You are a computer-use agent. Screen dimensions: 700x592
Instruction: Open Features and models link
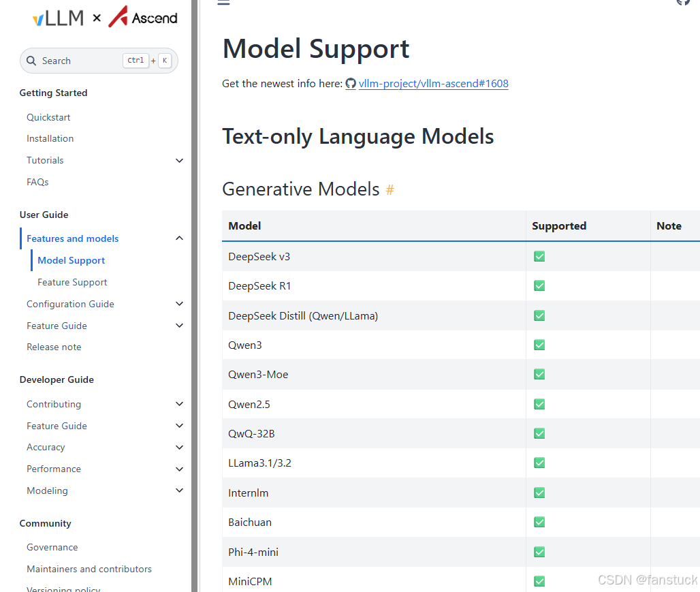tap(72, 238)
